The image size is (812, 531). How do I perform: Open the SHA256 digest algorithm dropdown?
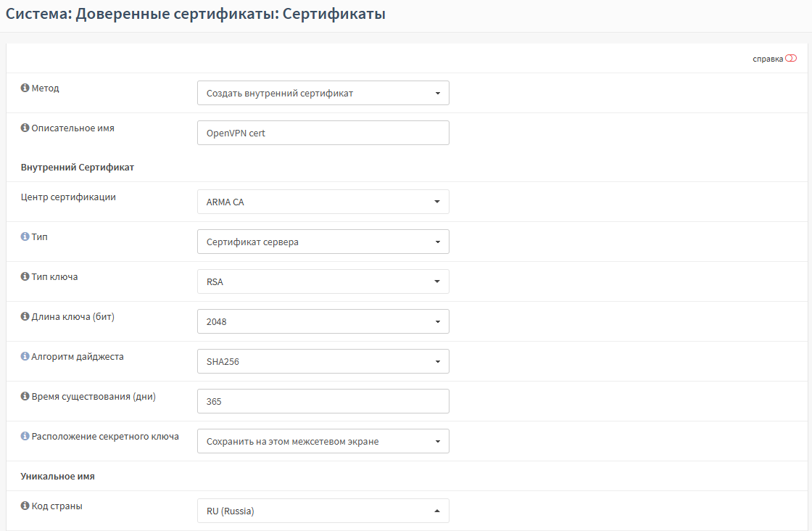(x=323, y=361)
